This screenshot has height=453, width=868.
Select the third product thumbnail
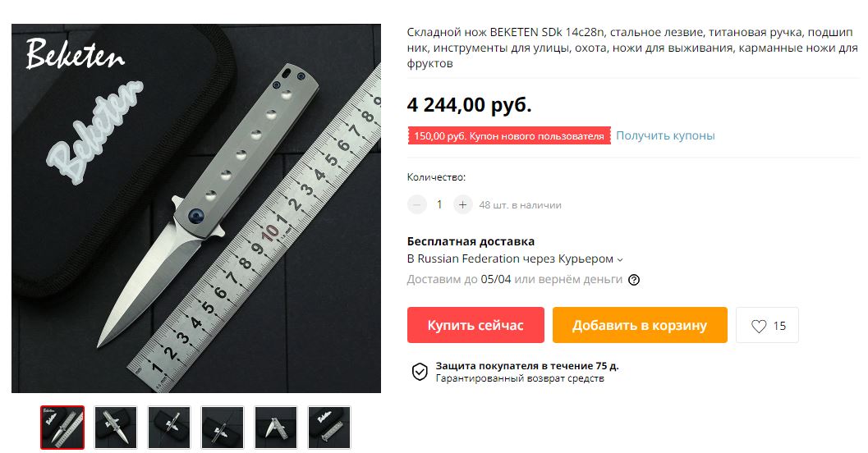pos(169,428)
